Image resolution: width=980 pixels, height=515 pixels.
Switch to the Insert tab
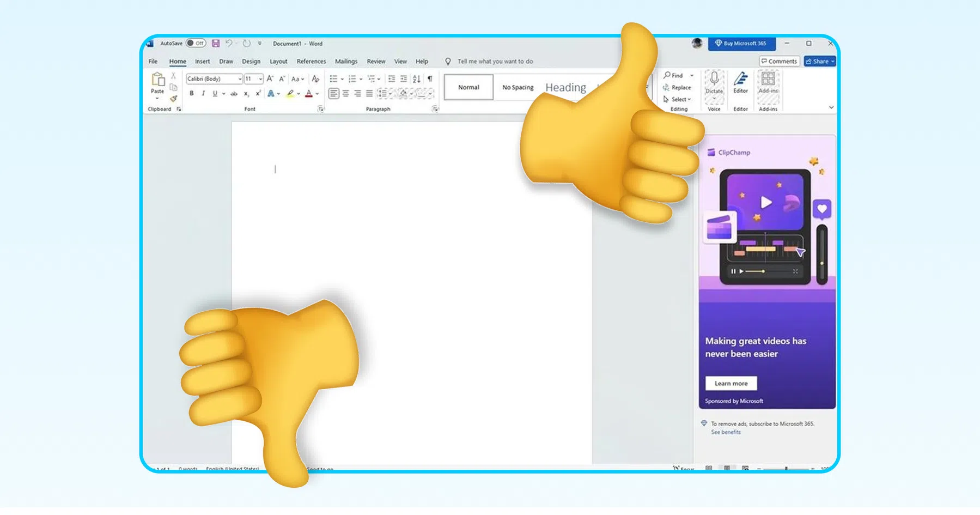tap(202, 62)
